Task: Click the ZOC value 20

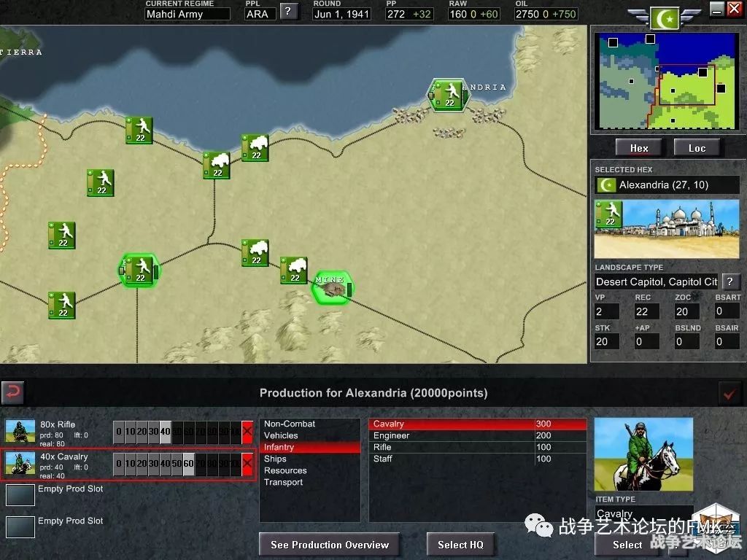Action: [687, 311]
